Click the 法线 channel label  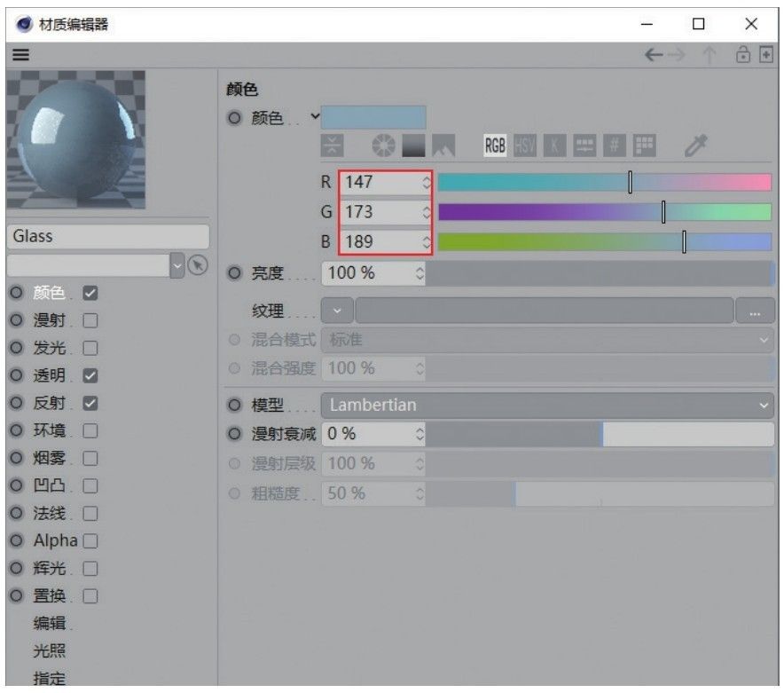tap(49, 514)
